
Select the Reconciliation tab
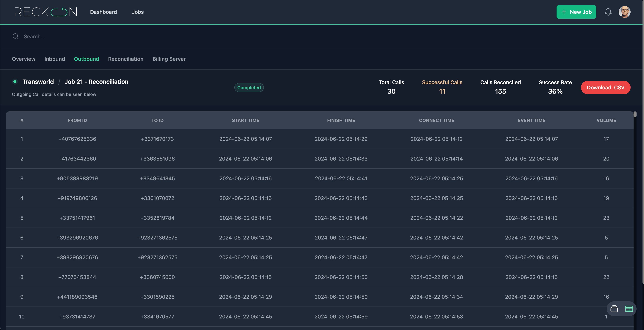(x=126, y=59)
